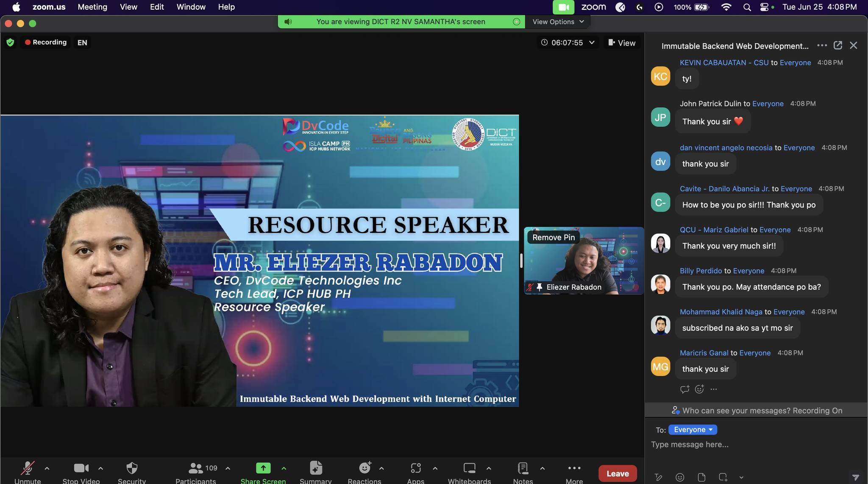Image resolution: width=868 pixels, height=484 pixels.
Task: Start Share Screen with the green arrow
Action: tap(263, 473)
